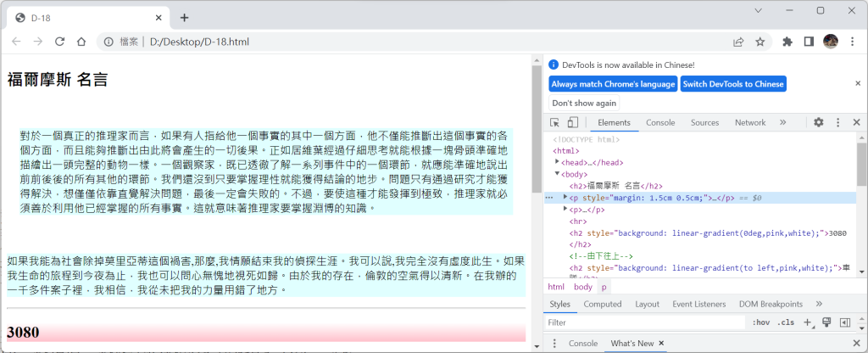This screenshot has width=868, height=353.
Task: Click Don't show again button
Action: pyautogui.click(x=584, y=103)
